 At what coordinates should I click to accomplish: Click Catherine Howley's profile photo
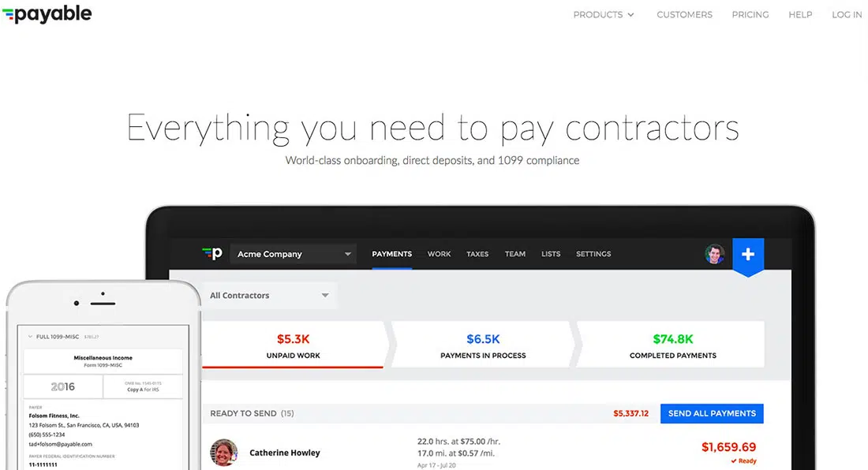point(223,453)
